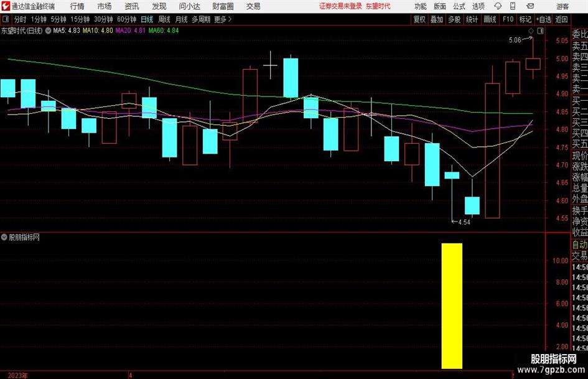The image size is (588, 379).
Task: Click the 复权 toolbar button
Action: pyautogui.click(x=419, y=19)
